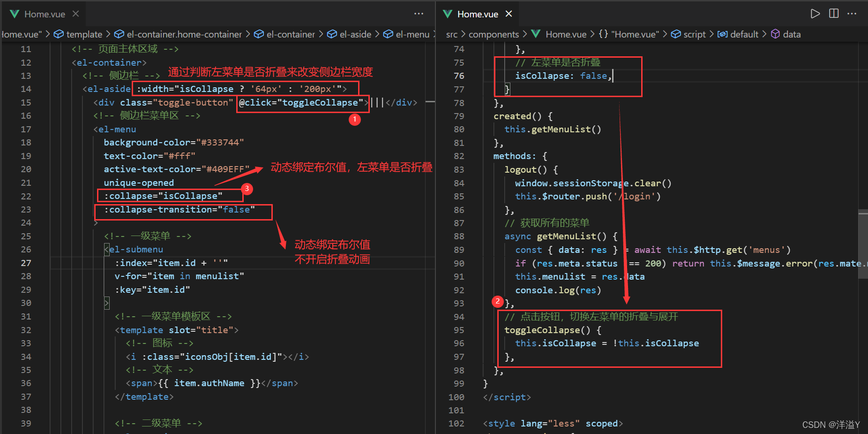This screenshot has width=868, height=434.
Task: Open left editor more actions menu
Action: coord(419,14)
